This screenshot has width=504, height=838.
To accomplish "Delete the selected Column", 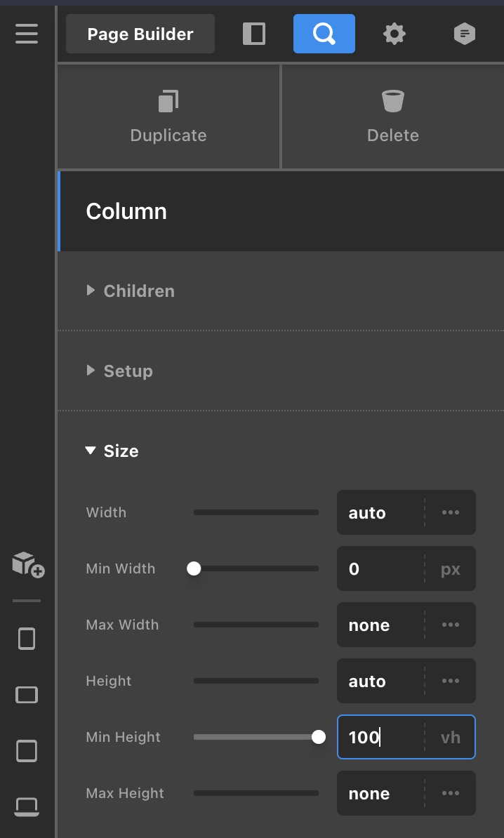I will pyautogui.click(x=393, y=117).
